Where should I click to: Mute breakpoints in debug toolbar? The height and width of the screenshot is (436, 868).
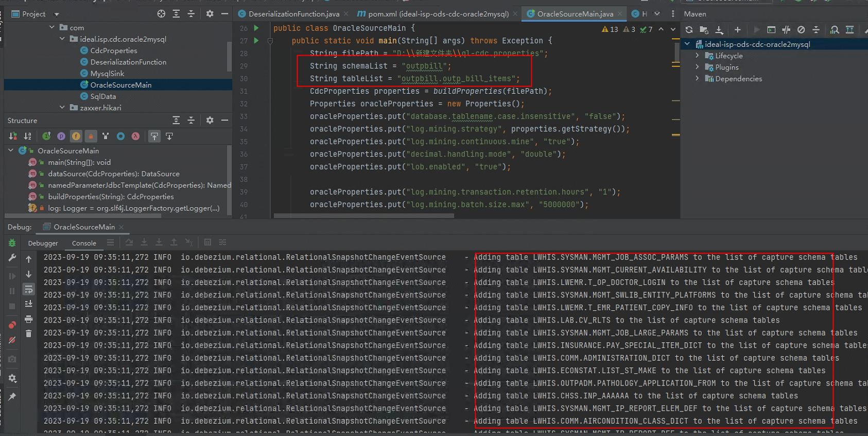(12, 340)
